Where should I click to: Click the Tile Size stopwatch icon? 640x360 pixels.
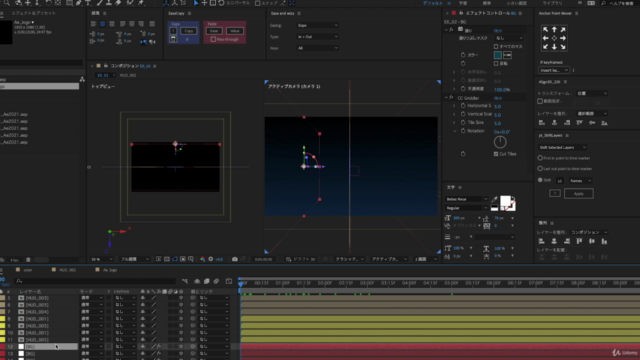coord(463,122)
